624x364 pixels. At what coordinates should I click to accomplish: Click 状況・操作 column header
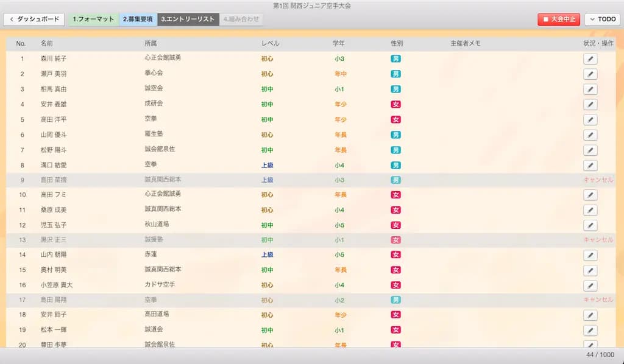[x=598, y=43]
